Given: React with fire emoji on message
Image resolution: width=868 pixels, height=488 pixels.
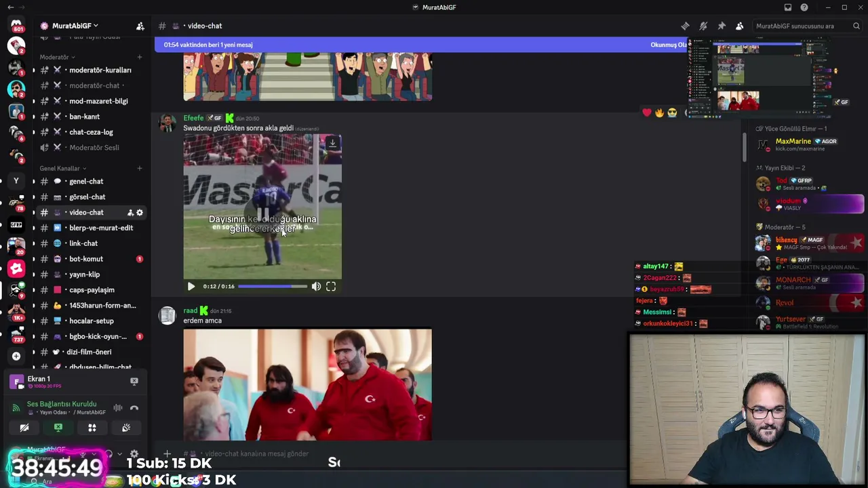Looking at the screenshot, I should 659,113.
